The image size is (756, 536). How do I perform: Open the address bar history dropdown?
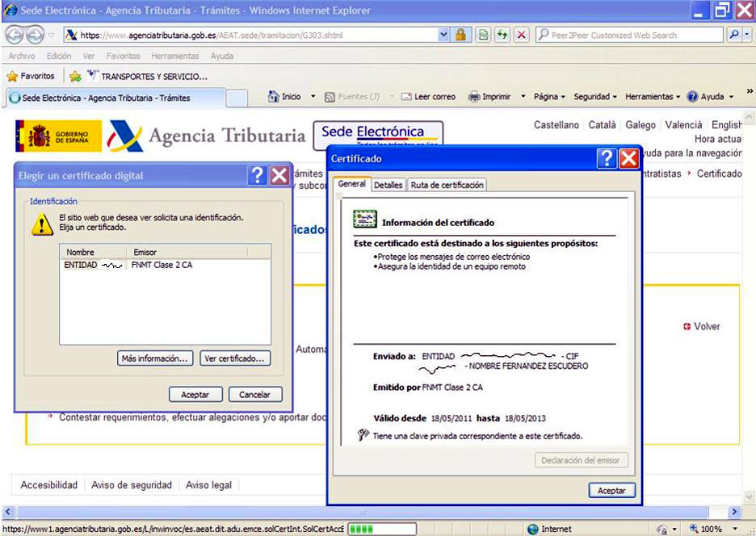[443, 35]
